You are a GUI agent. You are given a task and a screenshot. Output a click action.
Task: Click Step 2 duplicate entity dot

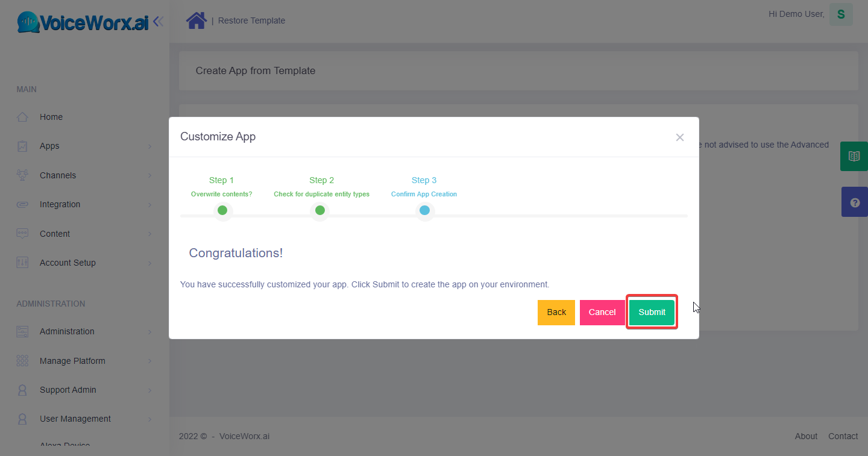(x=320, y=210)
